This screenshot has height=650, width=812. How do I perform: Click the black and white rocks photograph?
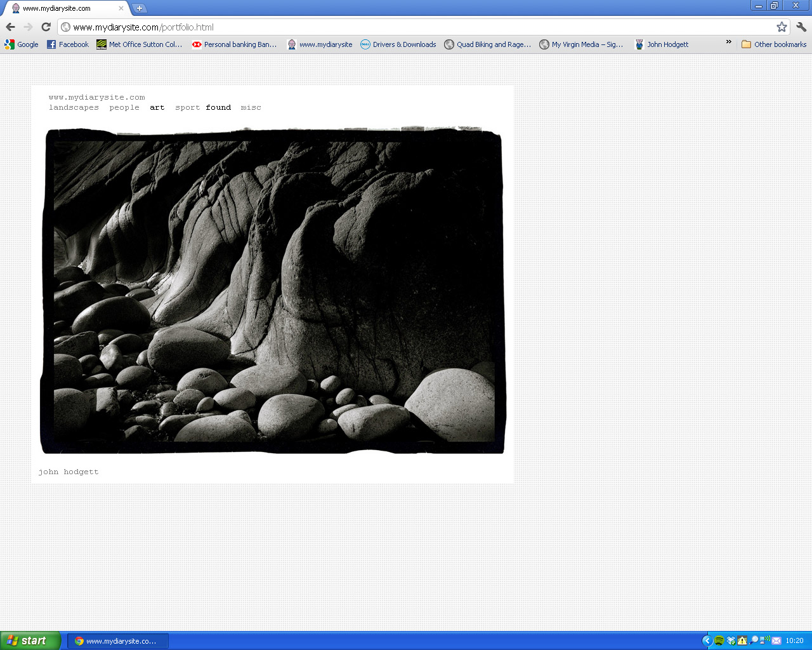click(x=273, y=291)
